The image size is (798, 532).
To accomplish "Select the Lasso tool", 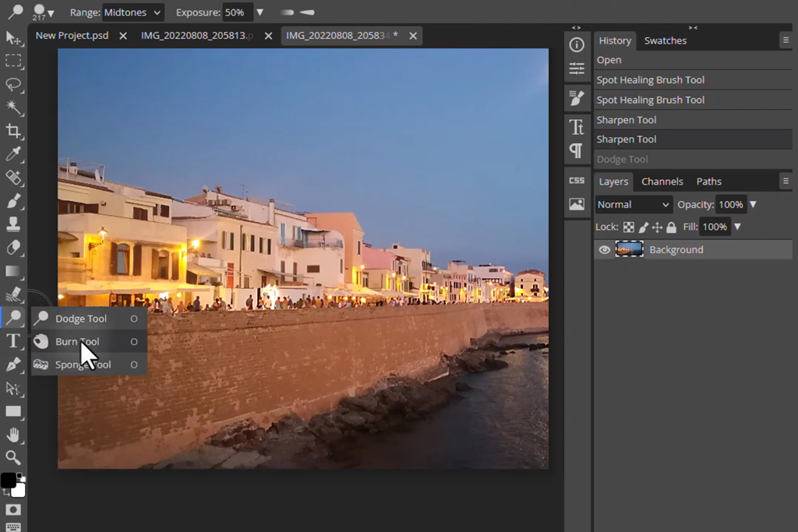I will point(13,84).
